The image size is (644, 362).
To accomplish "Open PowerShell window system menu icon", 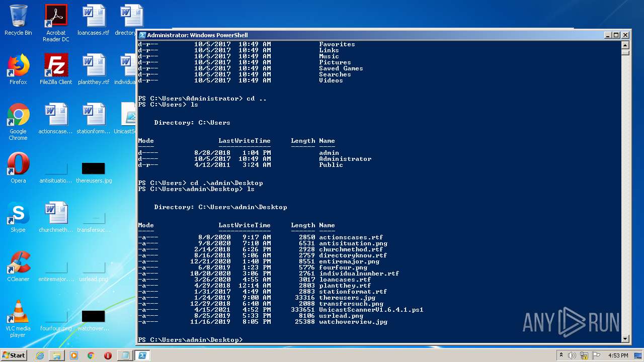I will [x=142, y=35].
